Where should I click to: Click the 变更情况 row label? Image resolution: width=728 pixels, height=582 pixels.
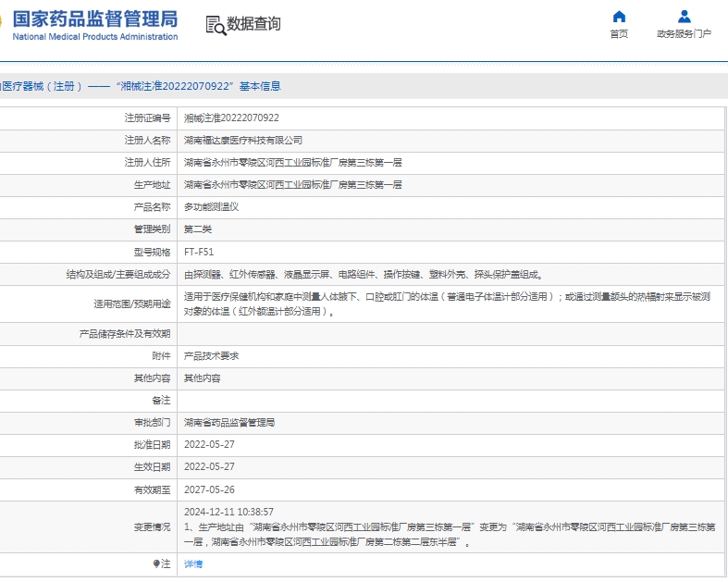[153, 527]
